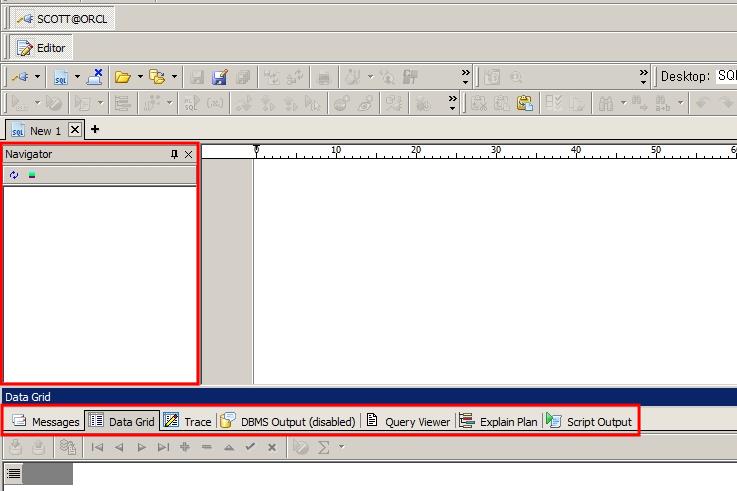Click the SQL editor icon in toolbar
The image size is (737, 491).
[61, 76]
